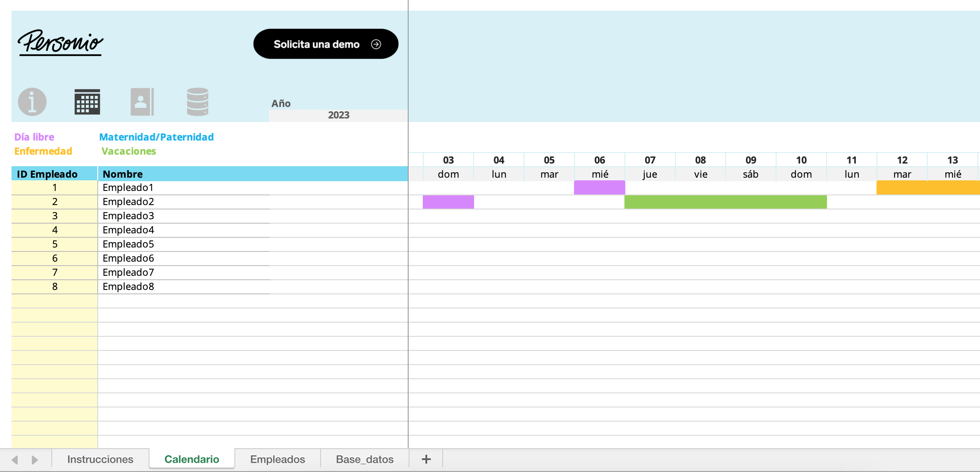This screenshot has height=472, width=980.
Task: Select the purple block on dom 03
Action: coord(448,202)
